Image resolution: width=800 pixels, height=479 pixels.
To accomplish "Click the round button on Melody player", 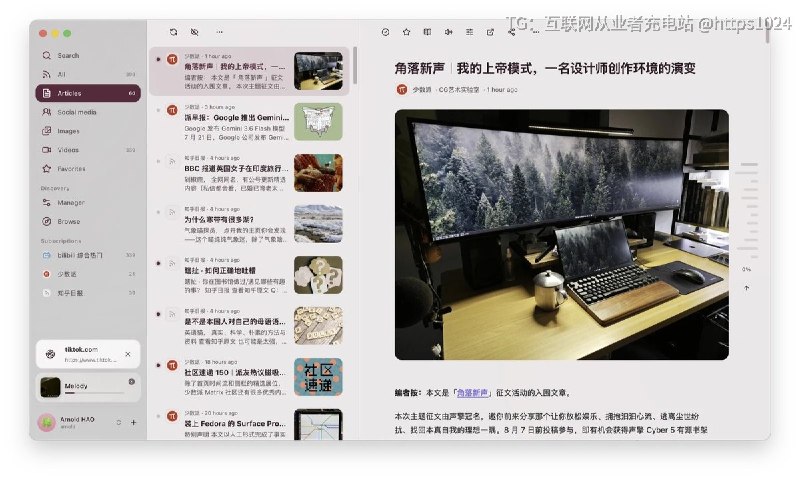I will (x=132, y=382).
